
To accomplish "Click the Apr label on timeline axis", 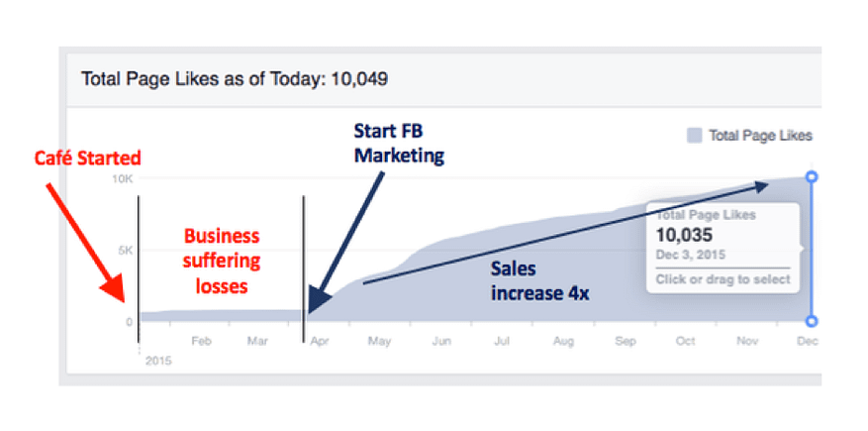I will pos(320,342).
